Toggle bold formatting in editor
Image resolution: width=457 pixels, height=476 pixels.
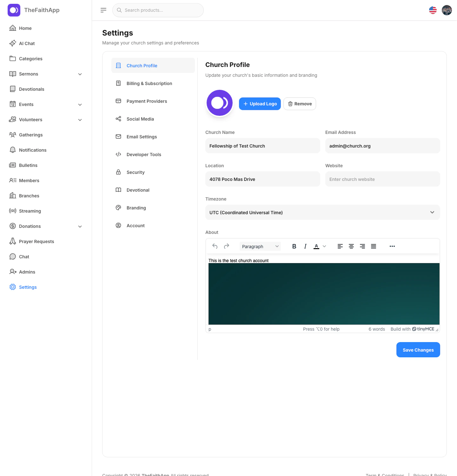point(294,246)
